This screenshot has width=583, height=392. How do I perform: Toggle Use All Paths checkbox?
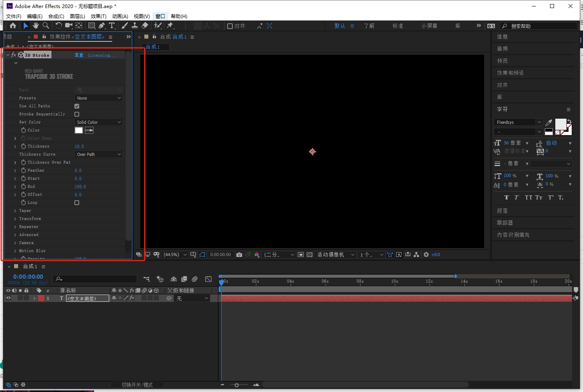pyautogui.click(x=77, y=106)
